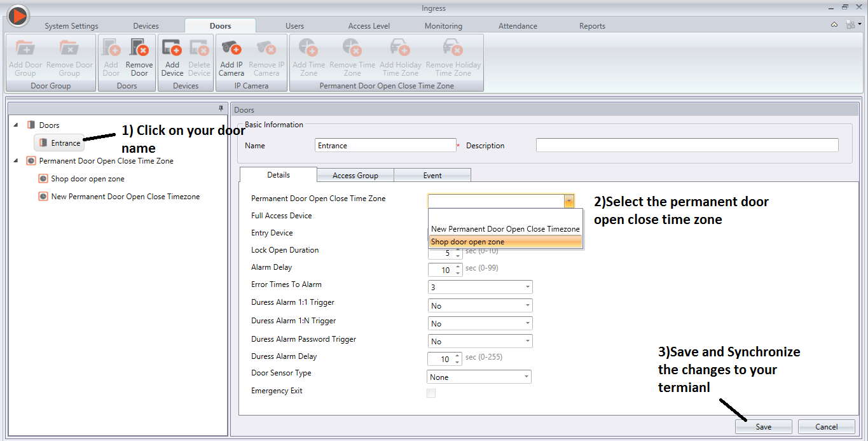The width and height of the screenshot is (868, 441).
Task: Collapse the Permanent Door Open Close Time Zone node
Action: [x=16, y=161]
